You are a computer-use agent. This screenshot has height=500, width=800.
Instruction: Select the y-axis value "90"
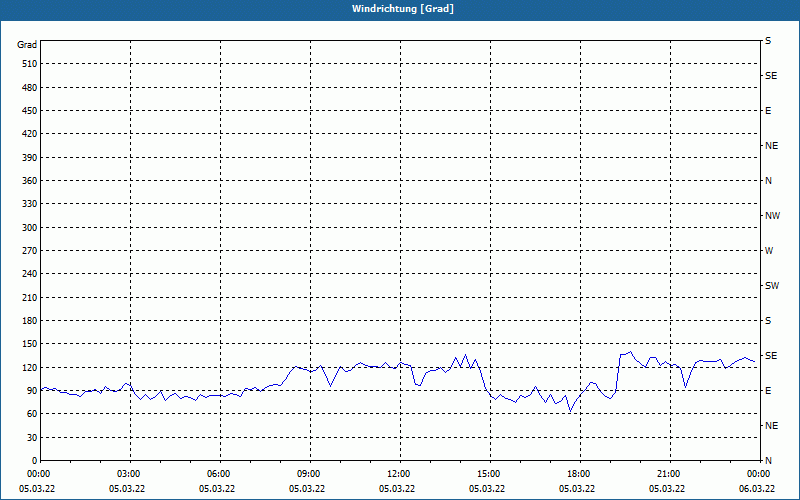pyautogui.click(x=32, y=391)
